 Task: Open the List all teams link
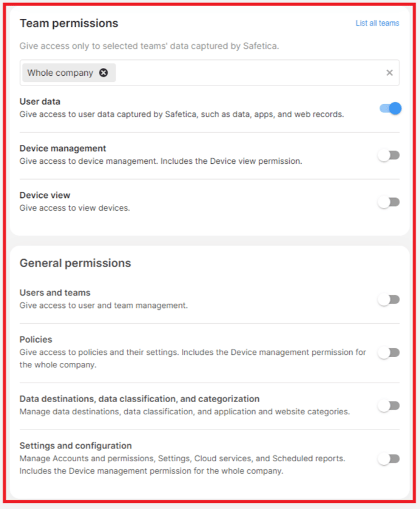click(377, 23)
